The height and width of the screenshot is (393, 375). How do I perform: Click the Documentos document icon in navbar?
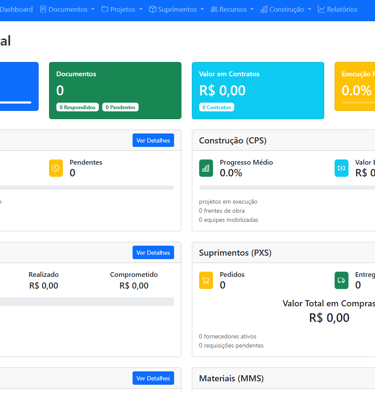(x=43, y=9)
